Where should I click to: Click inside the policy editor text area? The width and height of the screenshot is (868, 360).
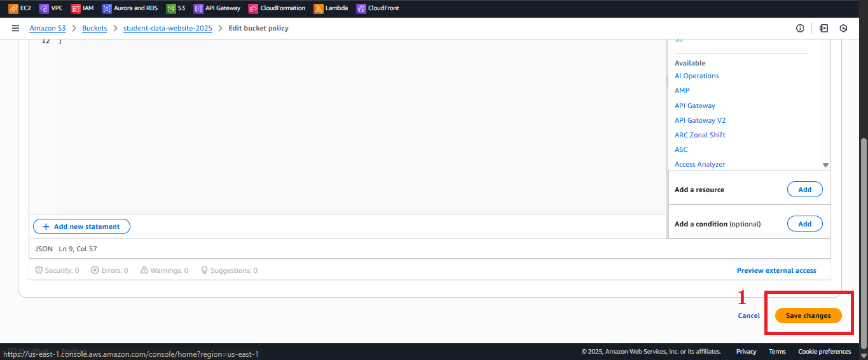pyautogui.click(x=361, y=127)
